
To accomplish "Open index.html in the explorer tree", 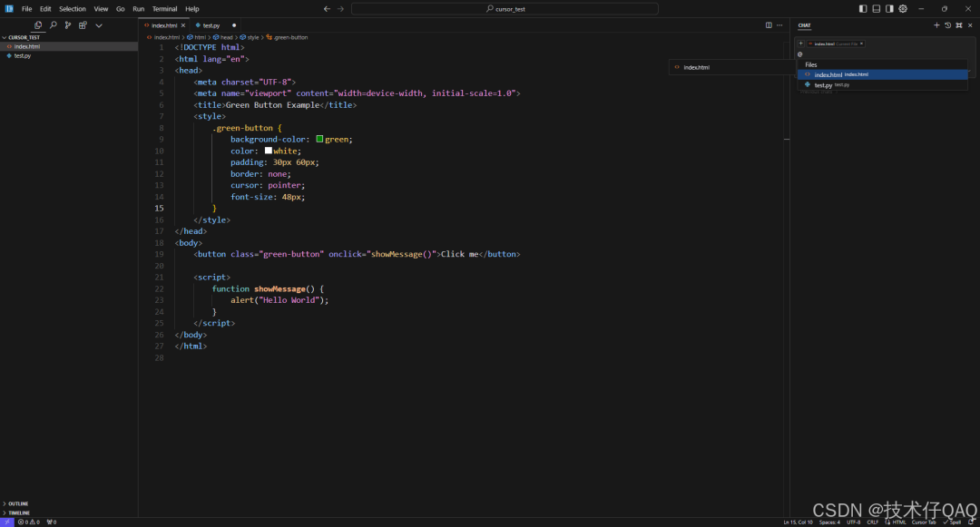I will tap(69, 46).
